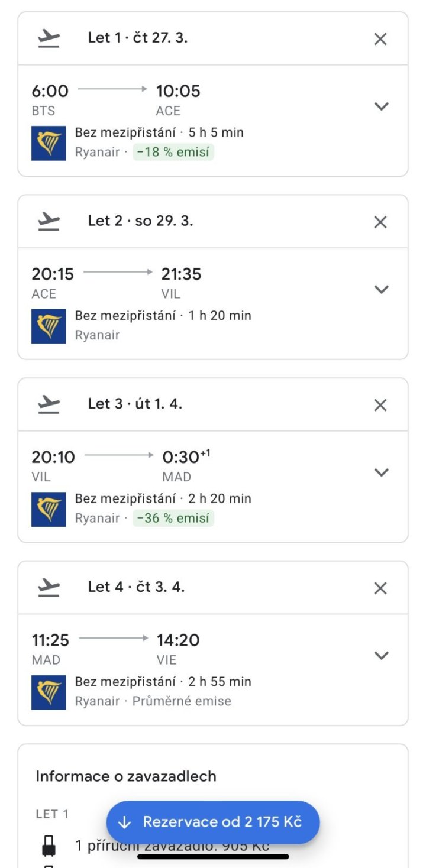Image resolution: width=426 pixels, height=868 pixels.
Task: Click the departure plane icon beside Let 3
Action: pos(49,404)
